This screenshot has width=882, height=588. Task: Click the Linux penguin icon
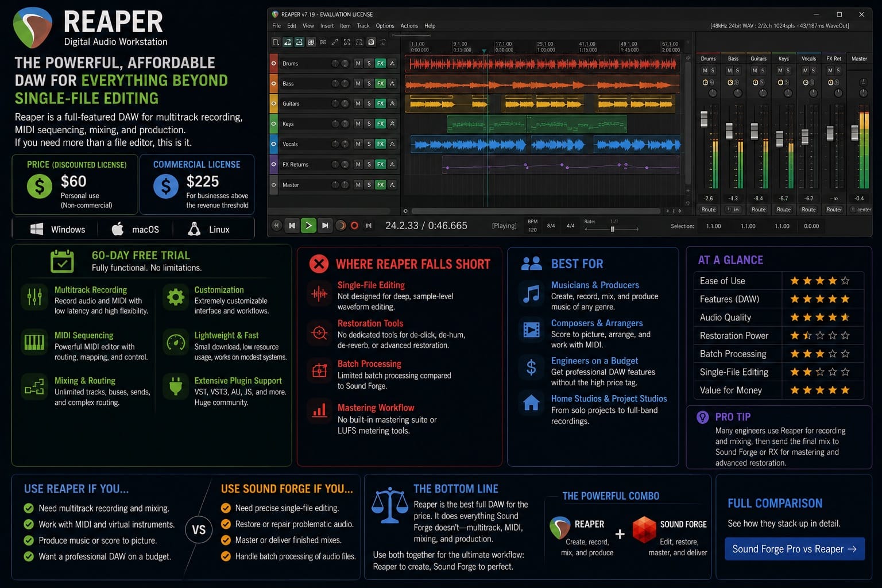coord(195,229)
